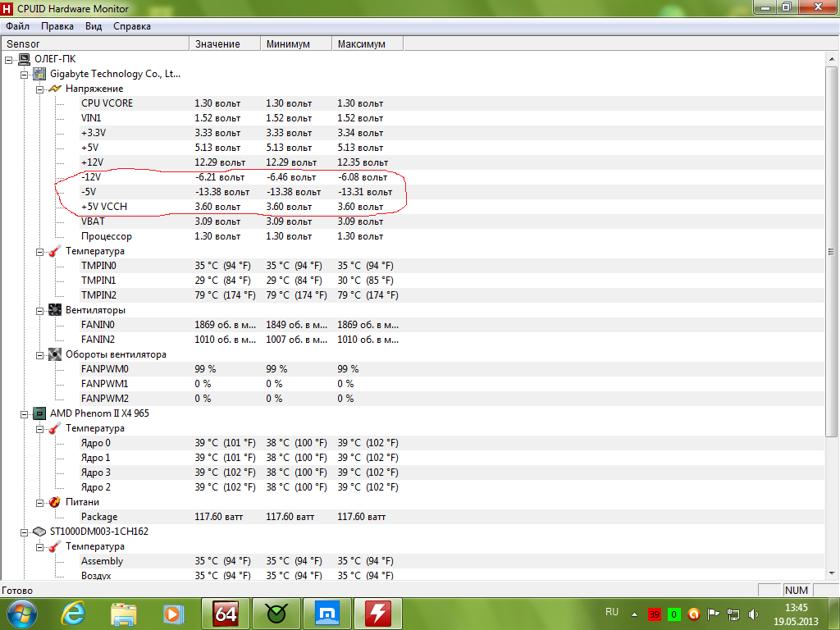
Task: Click the Gigabyte motherboard icon
Action: click(x=39, y=74)
